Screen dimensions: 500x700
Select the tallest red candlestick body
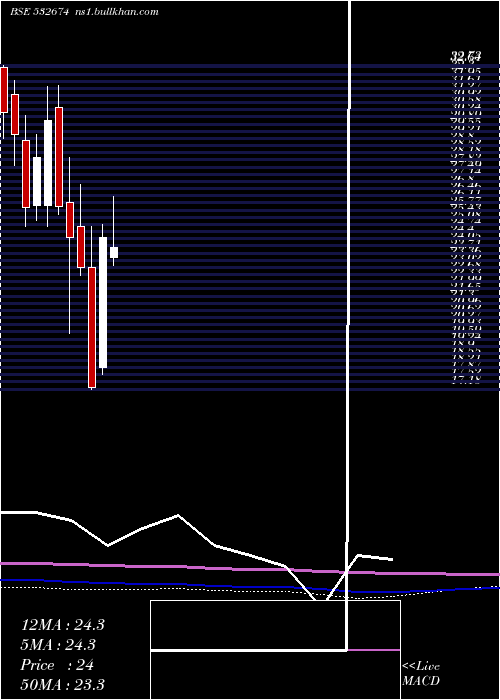[92, 327]
